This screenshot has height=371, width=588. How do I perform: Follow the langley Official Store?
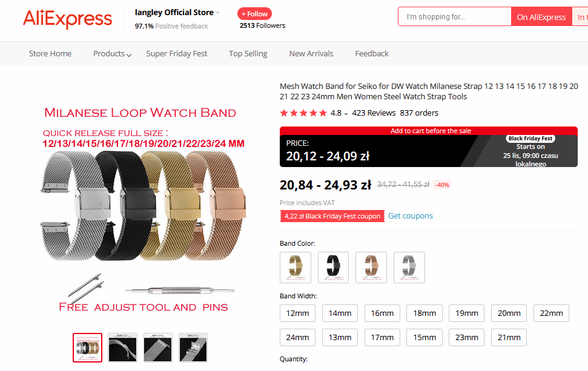(x=254, y=14)
